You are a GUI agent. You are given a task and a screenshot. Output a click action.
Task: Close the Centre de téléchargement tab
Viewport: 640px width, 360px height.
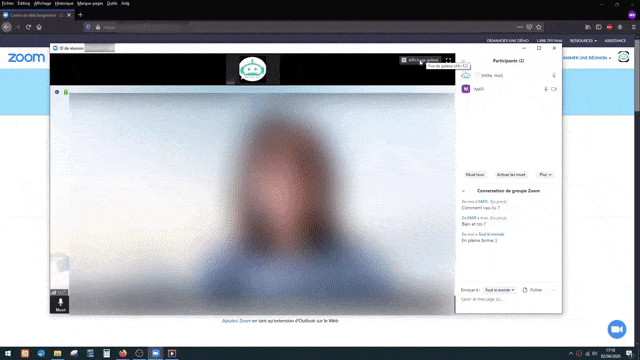pos(69,15)
